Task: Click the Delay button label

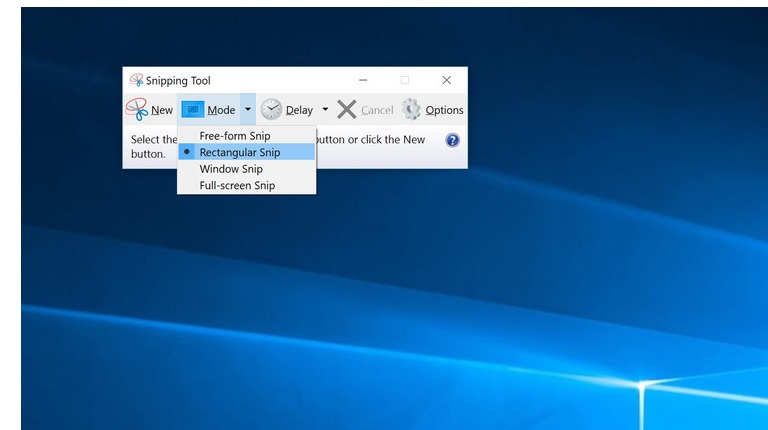Action: click(x=299, y=110)
